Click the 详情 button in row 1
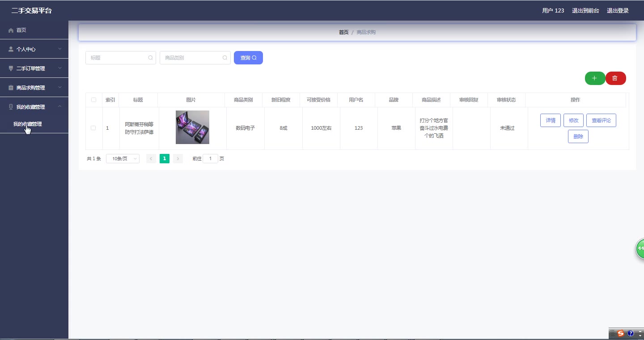 pyautogui.click(x=551, y=120)
